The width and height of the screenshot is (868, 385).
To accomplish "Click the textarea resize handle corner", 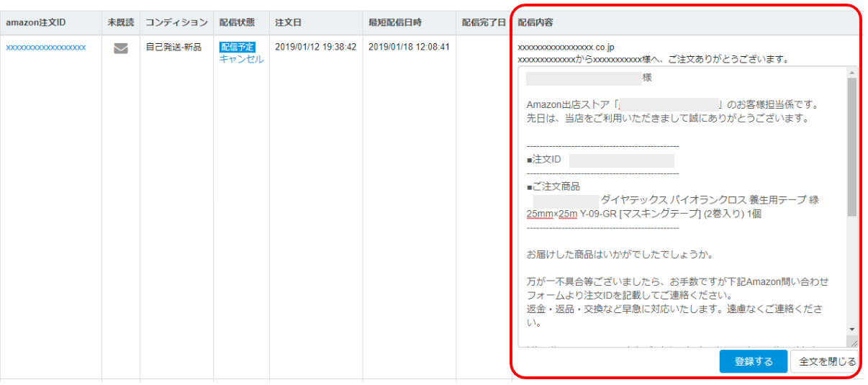I will click(852, 343).
